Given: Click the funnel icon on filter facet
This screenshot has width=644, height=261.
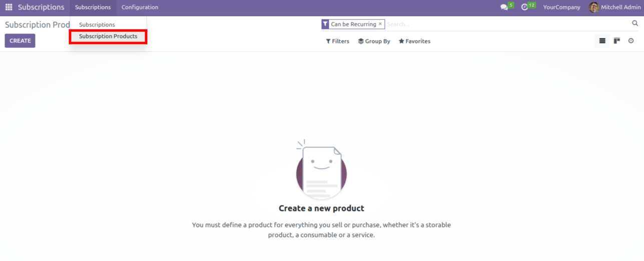Looking at the screenshot, I should coord(325,24).
